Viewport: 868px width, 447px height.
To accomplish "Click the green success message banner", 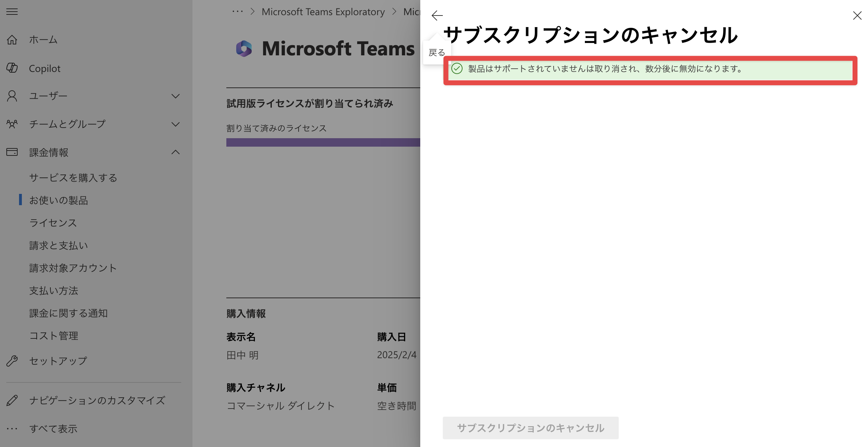I will [650, 71].
